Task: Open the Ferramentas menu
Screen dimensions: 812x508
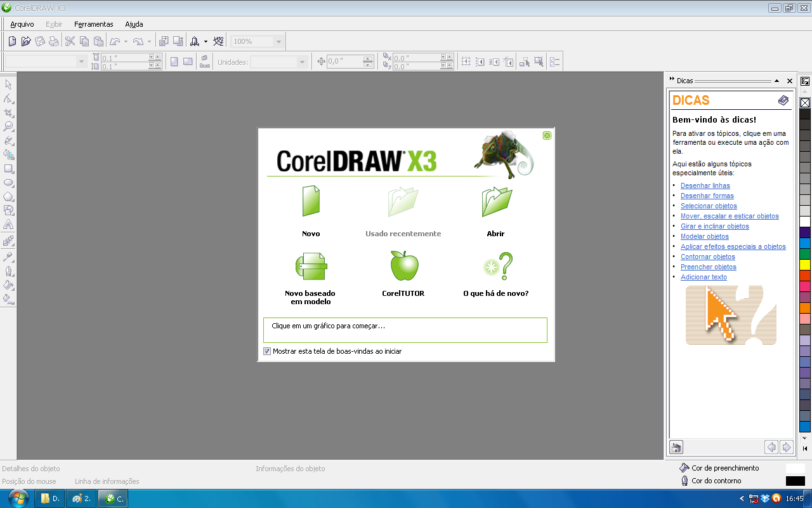Action: pyautogui.click(x=93, y=24)
